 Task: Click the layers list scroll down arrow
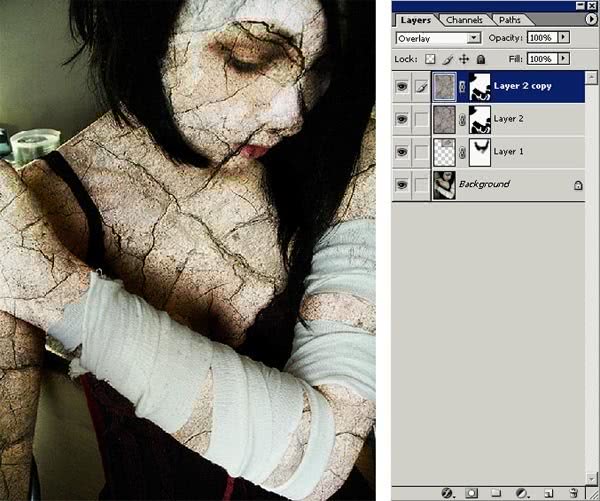pyautogui.click(x=592, y=478)
